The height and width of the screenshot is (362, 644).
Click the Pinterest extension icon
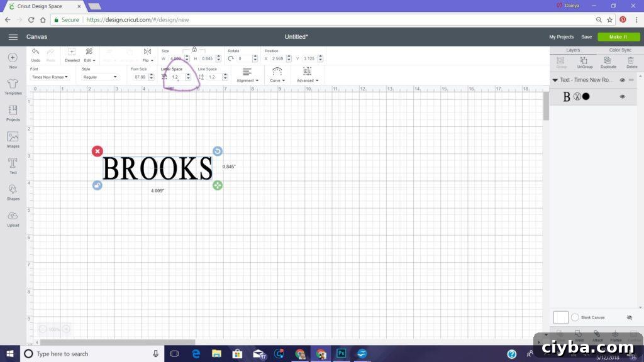click(x=623, y=19)
